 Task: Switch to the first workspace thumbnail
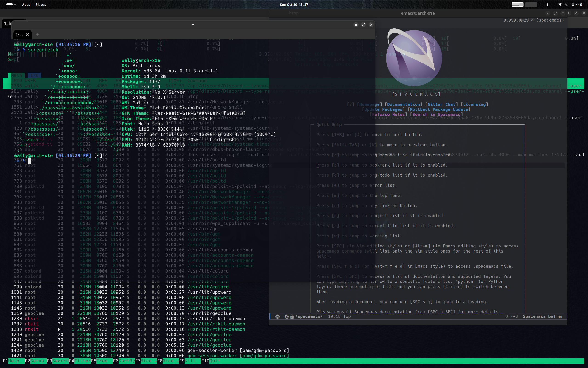(517, 4)
